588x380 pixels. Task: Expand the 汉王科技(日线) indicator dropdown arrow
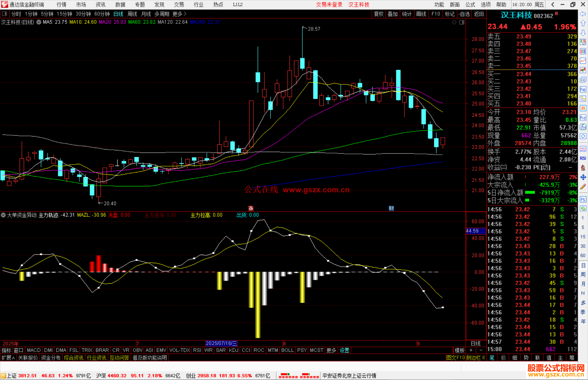pos(39,22)
